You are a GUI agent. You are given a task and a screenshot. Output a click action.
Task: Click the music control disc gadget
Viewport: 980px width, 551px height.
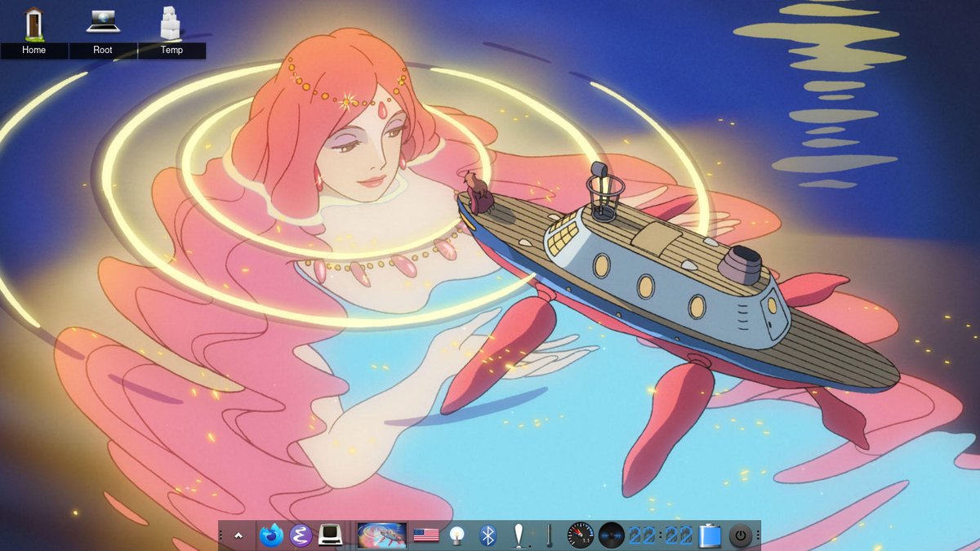tap(611, 535)
